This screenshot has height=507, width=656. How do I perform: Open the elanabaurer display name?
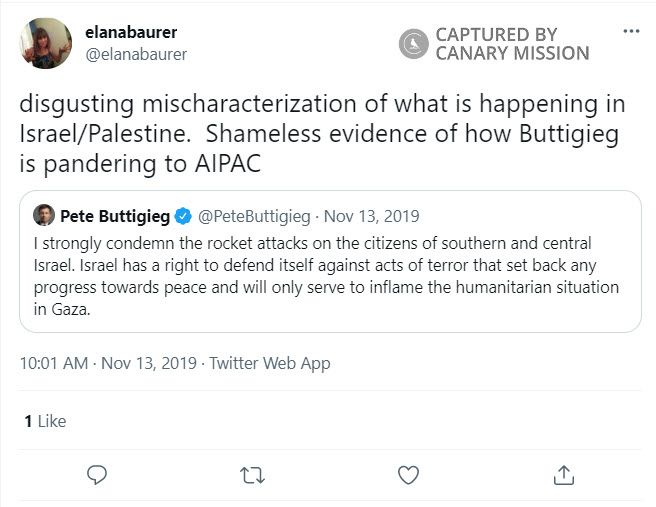[131, 32]
